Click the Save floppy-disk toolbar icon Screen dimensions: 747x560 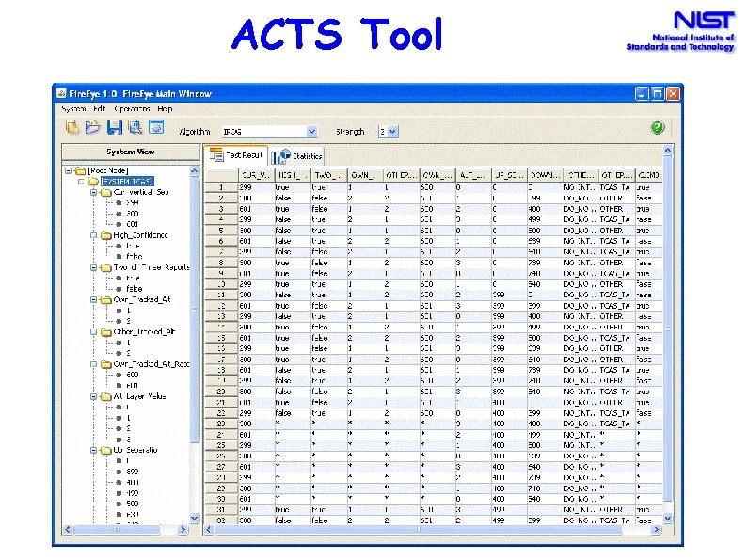(x=115, y=127)
